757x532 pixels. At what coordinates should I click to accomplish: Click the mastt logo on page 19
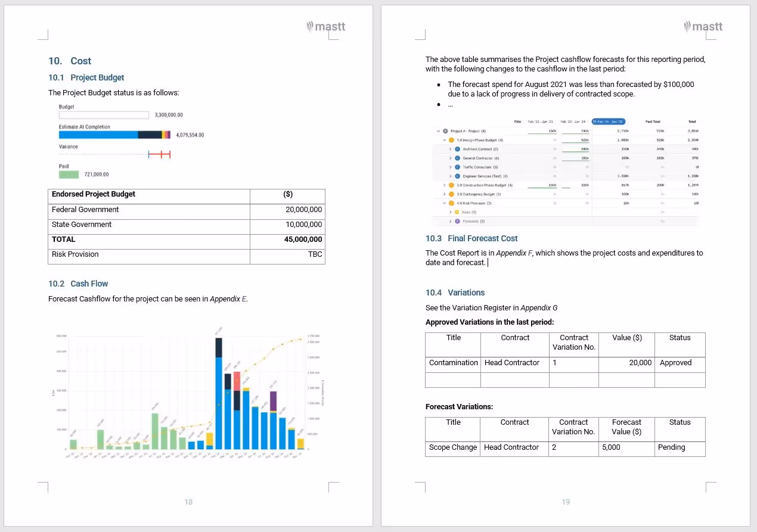pyautogui.click(x=703, y=26)
